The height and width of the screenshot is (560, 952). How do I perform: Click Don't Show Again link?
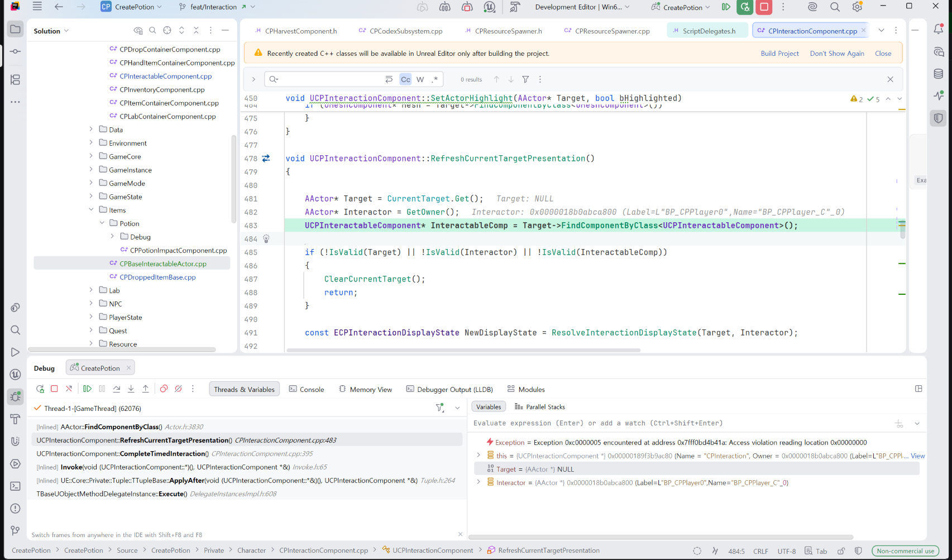click(837, 54)
